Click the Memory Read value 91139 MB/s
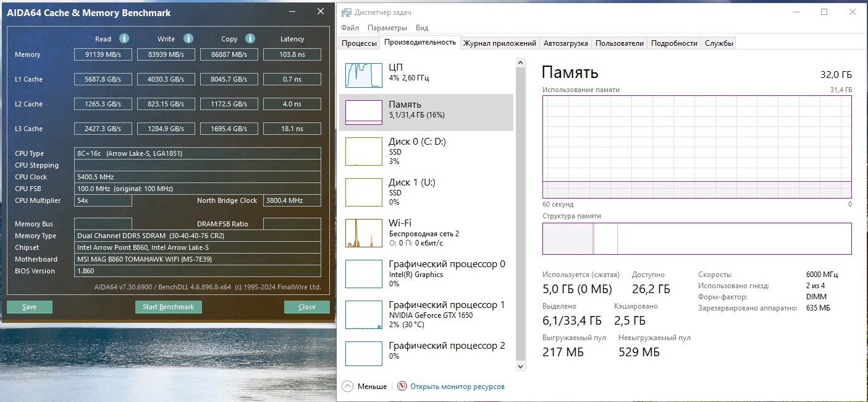 [x=103, y=54]
